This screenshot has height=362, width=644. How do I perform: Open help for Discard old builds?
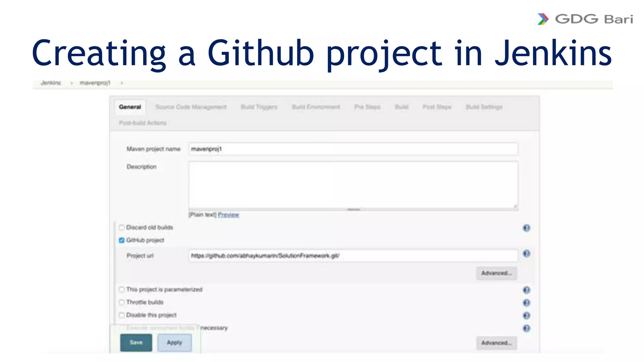pos(526,228)
